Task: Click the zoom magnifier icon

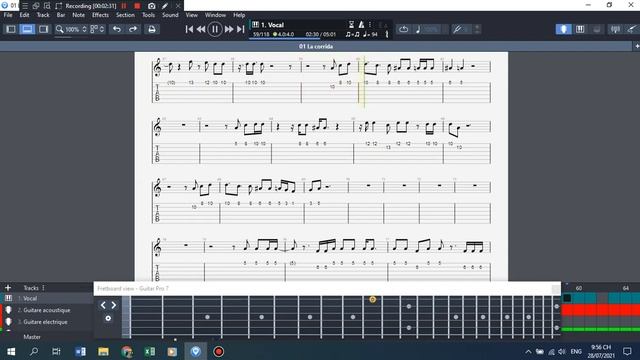Action: pyautogui.click(x=60, y=29)
